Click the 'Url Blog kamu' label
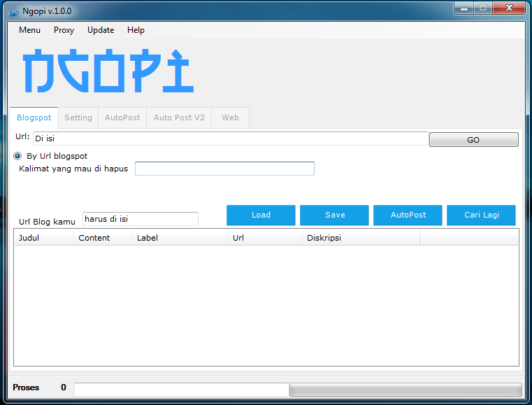532x405 pixels. click(x=47, y=222)
